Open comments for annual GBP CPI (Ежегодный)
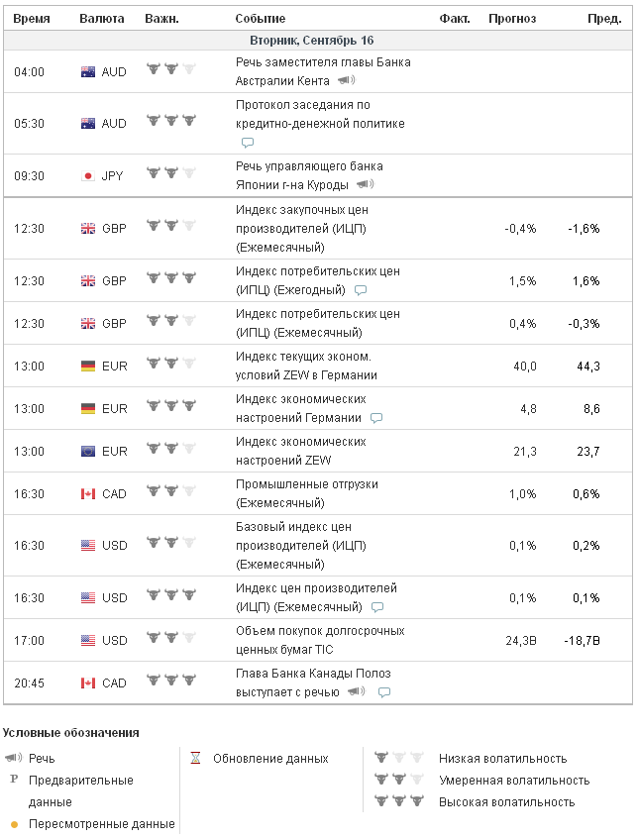638x840 pixels. [x=361, y=290]
